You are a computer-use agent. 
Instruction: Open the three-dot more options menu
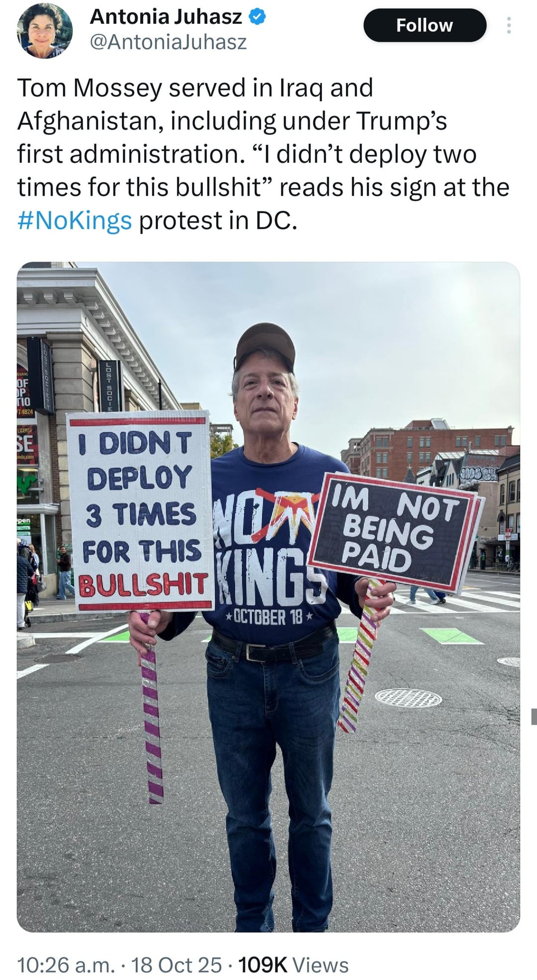tap(508, 25)
